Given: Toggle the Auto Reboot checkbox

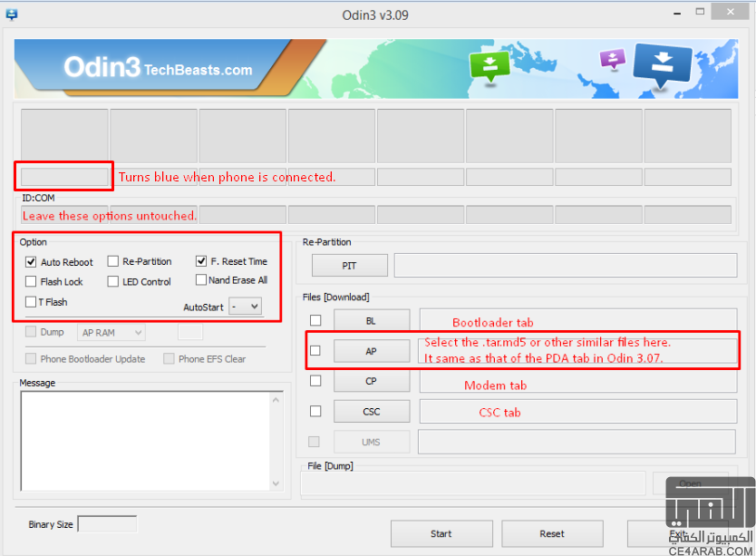Looking at the screenshot, I should (x=31, y=261).
